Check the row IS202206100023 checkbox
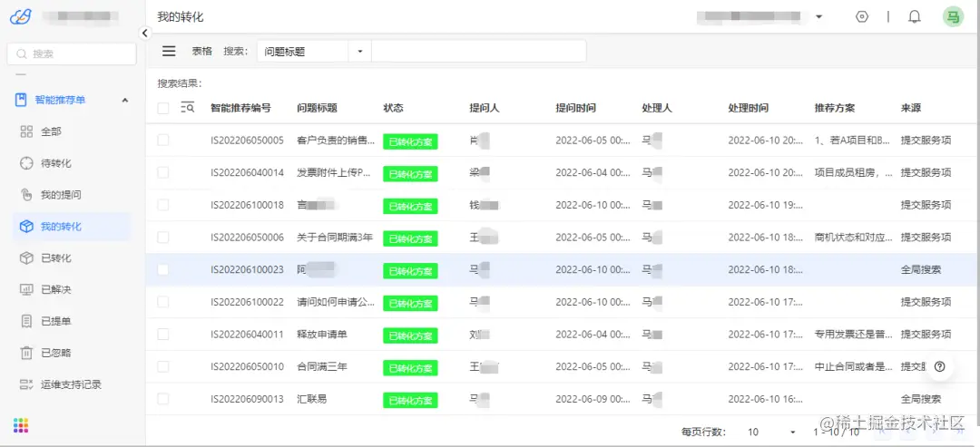The image size is (980, 447). pyautogui.click(x=163, y=269)
